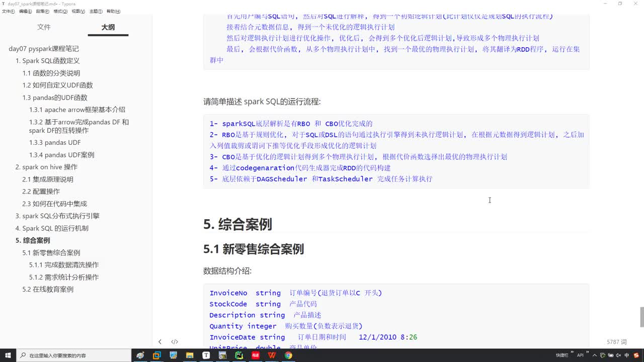Screen dimensions: 644x362
Task: Go to 1.2 如何自定义UDF函数 outline entry
Action: (x=58, y=85)
